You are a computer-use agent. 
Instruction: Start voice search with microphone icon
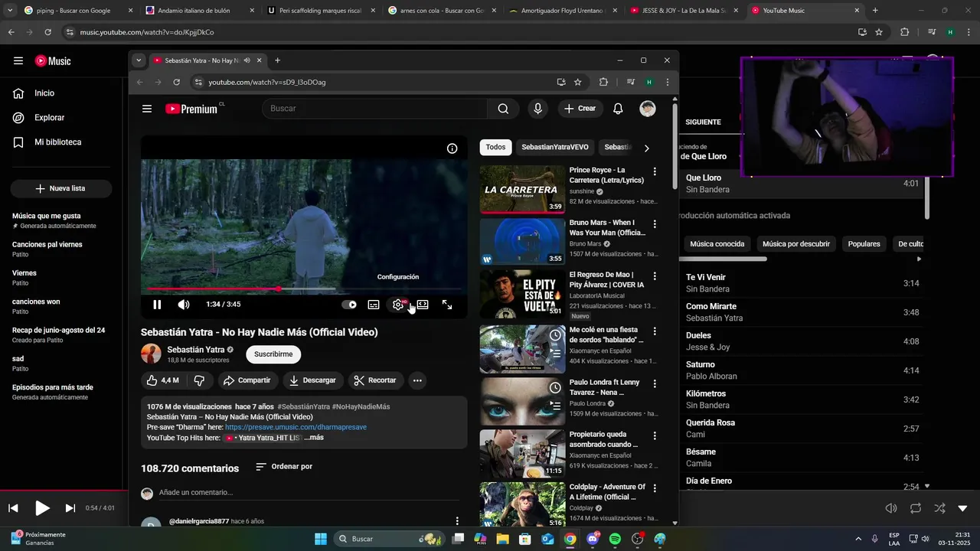537,109
